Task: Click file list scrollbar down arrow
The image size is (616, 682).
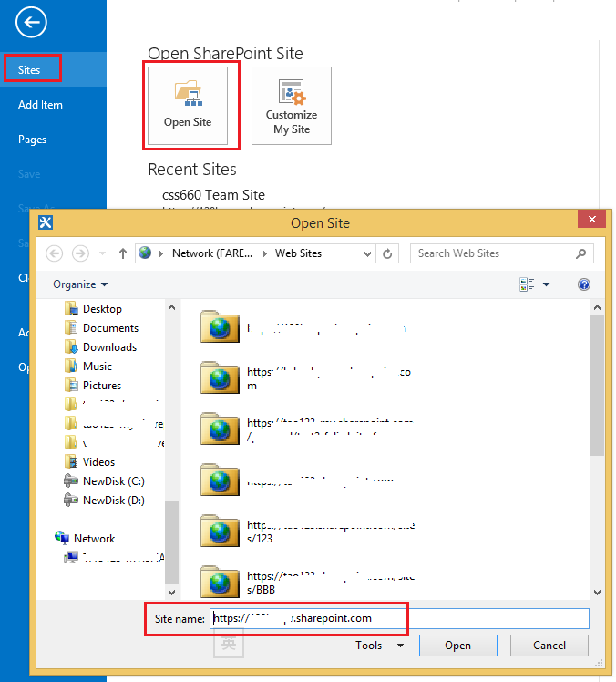Action: pos(597,592)
